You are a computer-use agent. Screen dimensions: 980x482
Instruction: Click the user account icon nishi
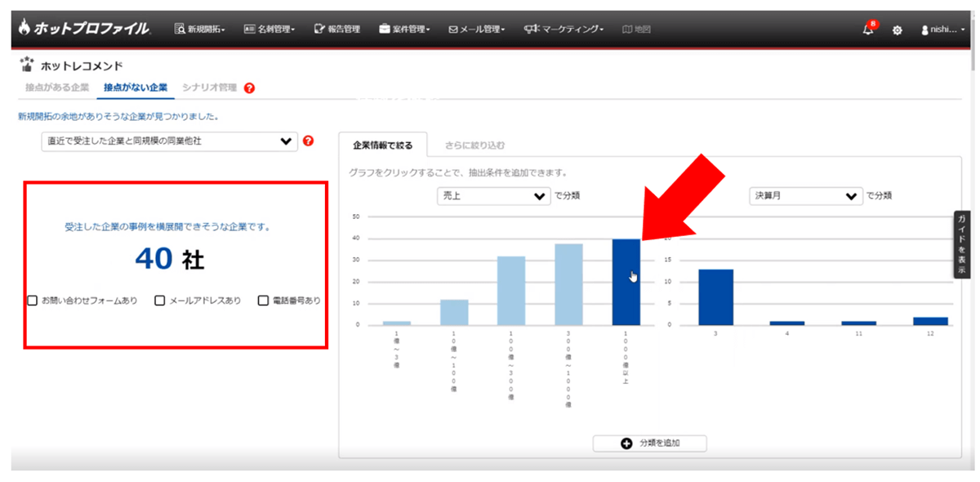pos(924,29)
